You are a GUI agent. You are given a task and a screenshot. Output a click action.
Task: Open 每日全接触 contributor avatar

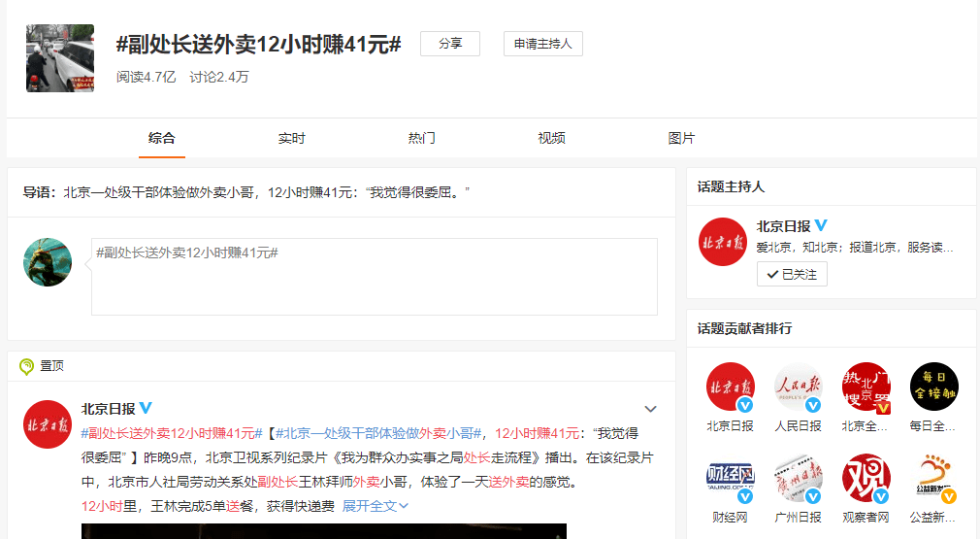[933, 387]
